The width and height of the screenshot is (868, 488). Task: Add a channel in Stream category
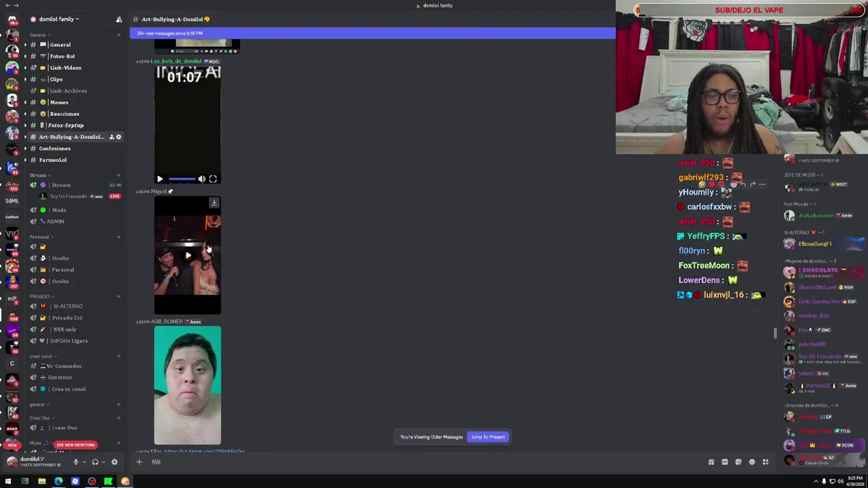click(118, 176)
